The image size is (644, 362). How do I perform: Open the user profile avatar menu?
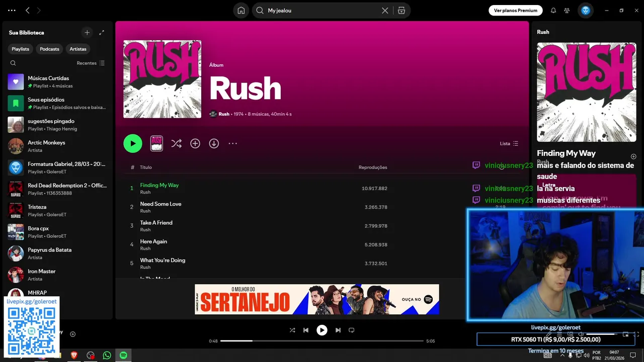[585, 11]
